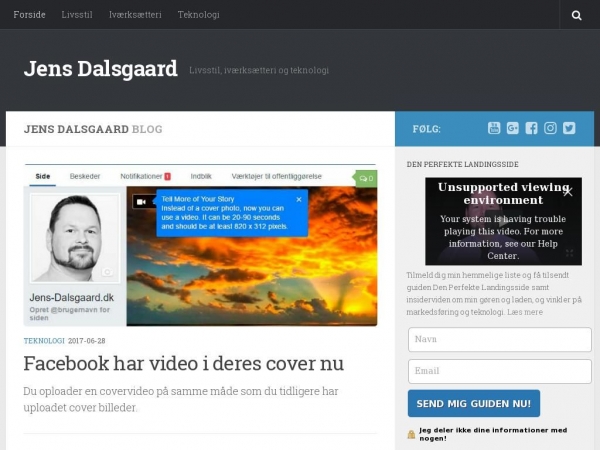This screenshot has width=600, height=450.
Task: Go to Forside in the top menu
Action: coord(29,15)
